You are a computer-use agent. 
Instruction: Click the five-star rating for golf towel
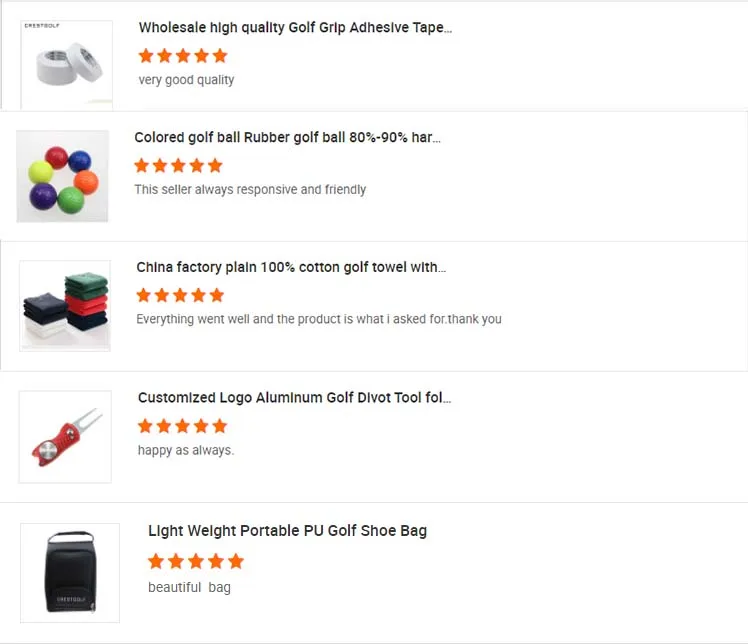point(180,296)
